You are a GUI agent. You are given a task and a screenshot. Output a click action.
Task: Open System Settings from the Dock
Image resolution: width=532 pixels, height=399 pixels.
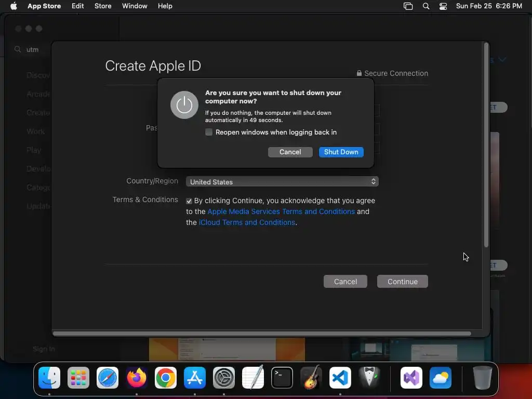coord(223,378)
